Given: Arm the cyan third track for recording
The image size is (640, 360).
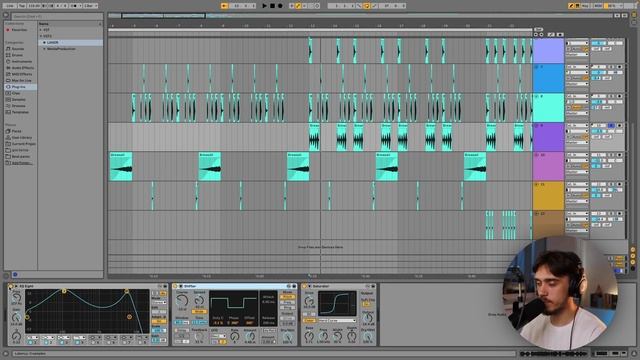Looking at the screenshot, I should [619, 96].
